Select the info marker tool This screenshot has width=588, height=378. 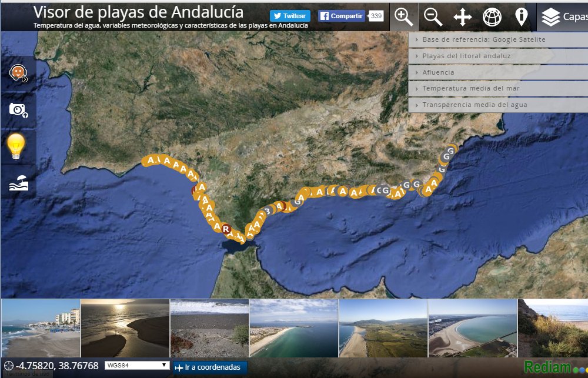521,17
